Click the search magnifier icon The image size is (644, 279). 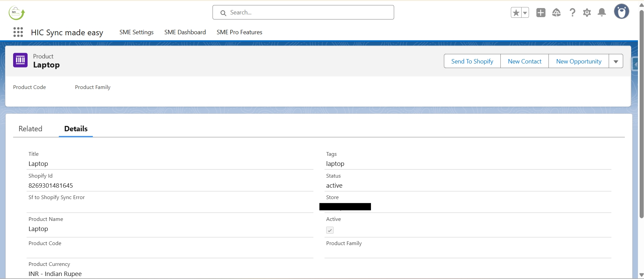click(223, 13)
